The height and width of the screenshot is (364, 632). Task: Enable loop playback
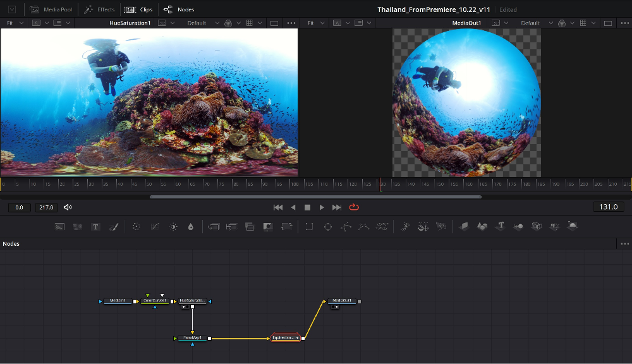354,207
